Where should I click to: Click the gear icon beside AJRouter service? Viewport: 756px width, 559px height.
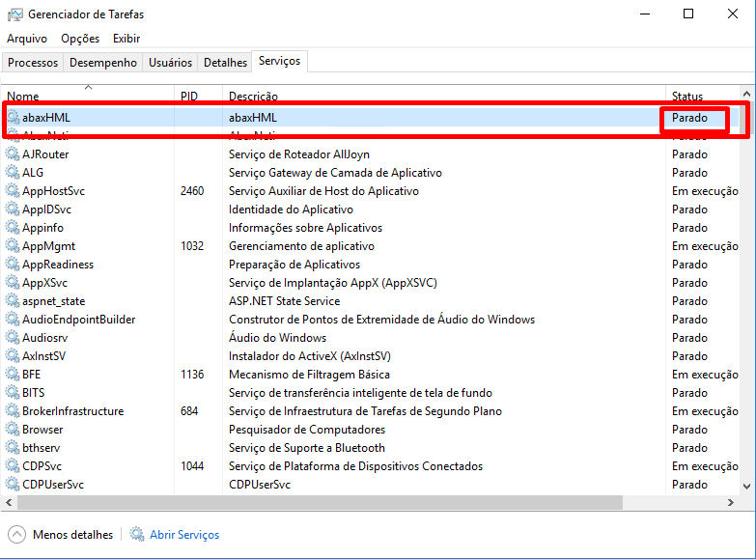13,154
